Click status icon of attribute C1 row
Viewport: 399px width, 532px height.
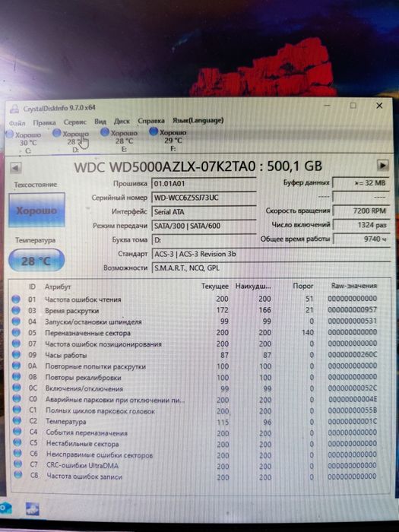17,410
